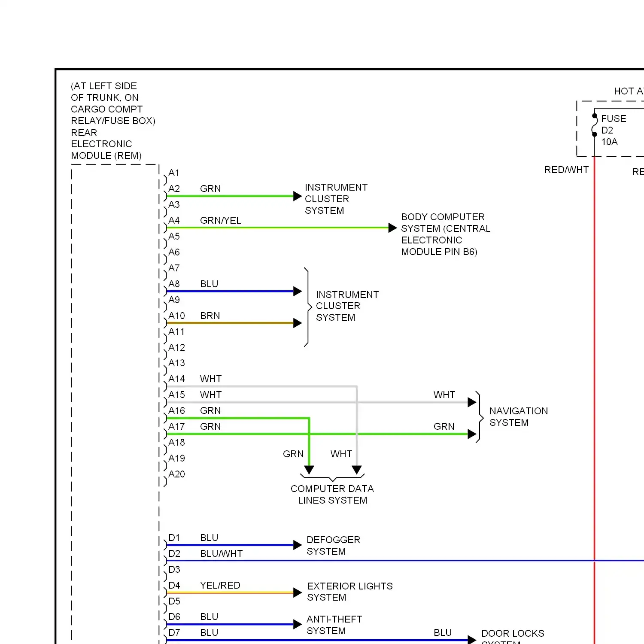
Task: Click the GRN wire label at pin A2
Action: coord(210,189)
